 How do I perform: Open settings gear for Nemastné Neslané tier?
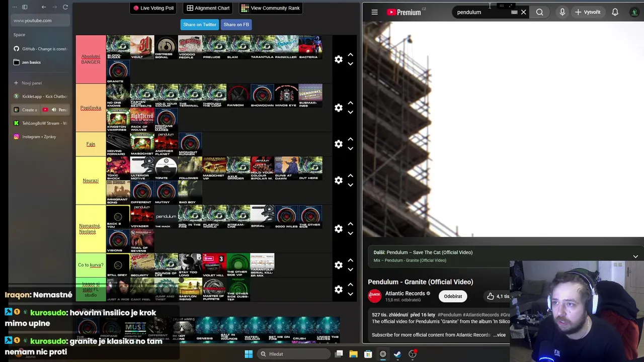339,228
